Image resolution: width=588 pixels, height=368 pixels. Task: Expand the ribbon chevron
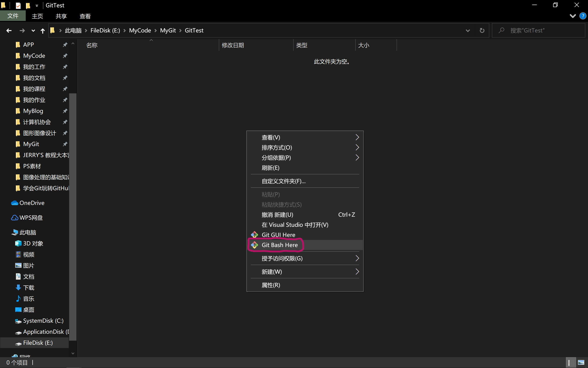572,16
